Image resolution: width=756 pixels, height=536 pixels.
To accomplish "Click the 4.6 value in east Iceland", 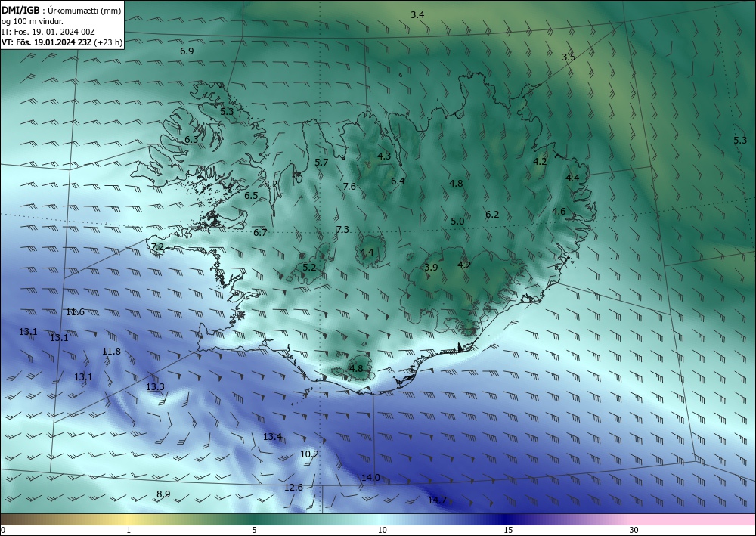I will pos(559,212).
